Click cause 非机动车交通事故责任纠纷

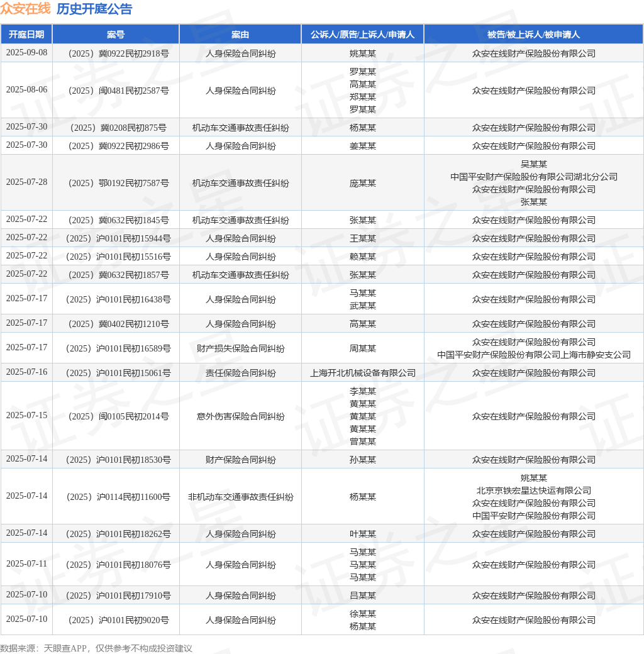tap(241, 497)
